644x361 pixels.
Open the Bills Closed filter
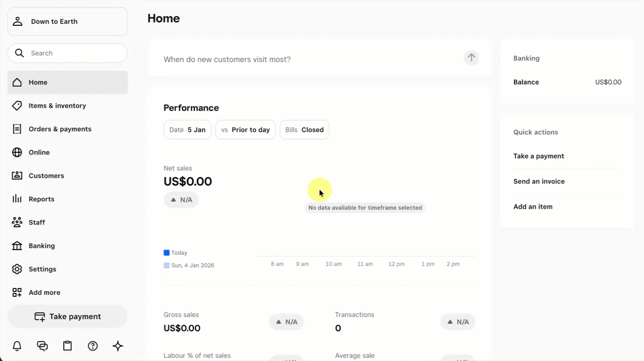pyautogui.click(x=304, y=130)
